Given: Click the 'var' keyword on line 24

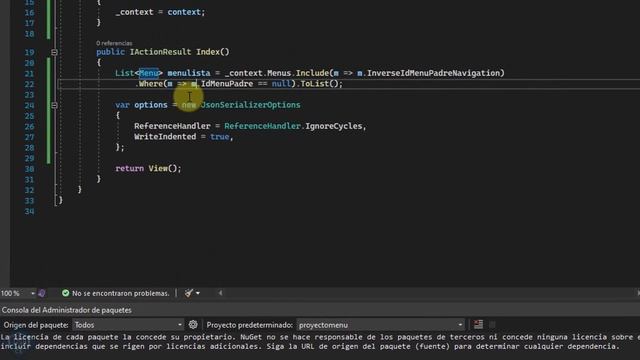Looking at the screenshot, I should click(x=122, y=105).
